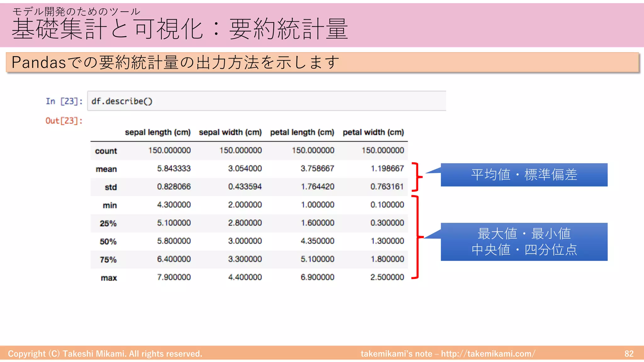Screen dimensions: 644x362
Task: Click 25% petal length value 1.600000
Action: point(318,223)
